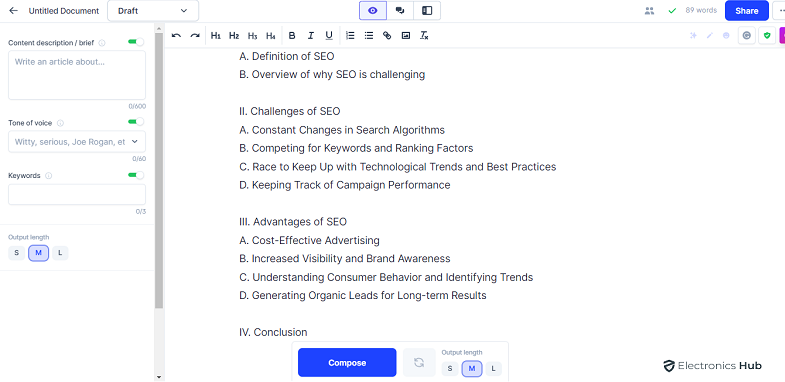
Task: Switch to eye focus view mode
Action: (x=373, y=11)
